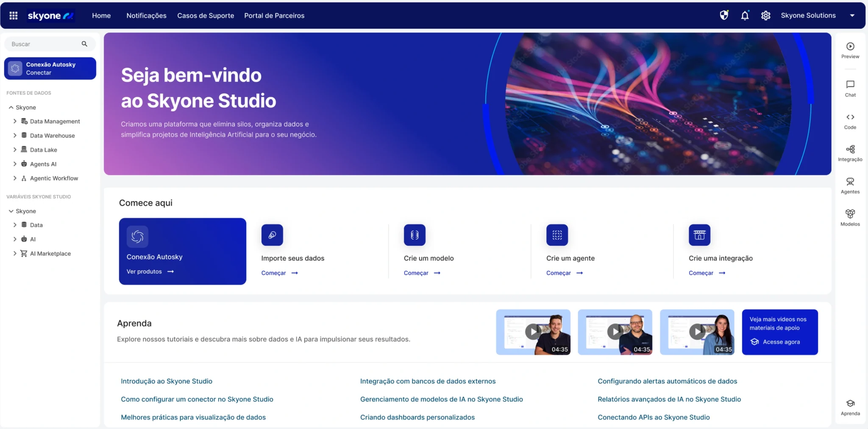
Task: Go to Home in top navigation
Action: [x=101, y=16]
